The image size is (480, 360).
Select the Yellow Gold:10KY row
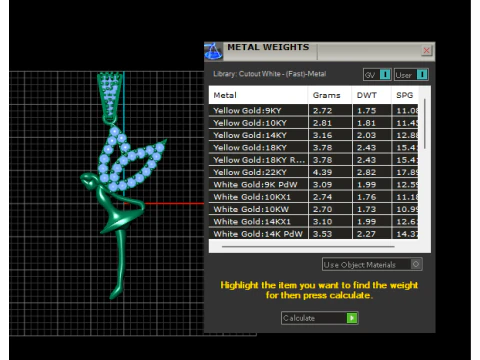pos(313,123)
